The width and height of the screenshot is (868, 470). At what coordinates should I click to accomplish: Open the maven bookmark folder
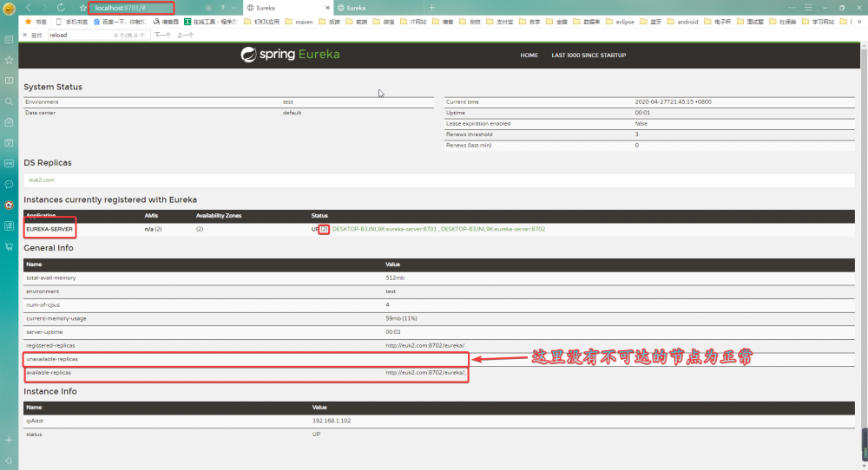pyautogui.click(x=299, y=22)
